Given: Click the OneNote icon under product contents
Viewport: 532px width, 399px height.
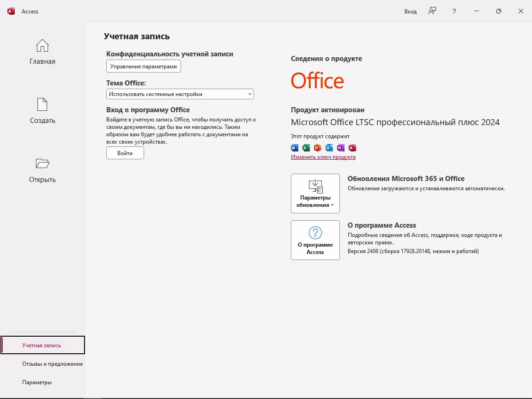Looking at the screenshot, I should click(x=341, y=148).
